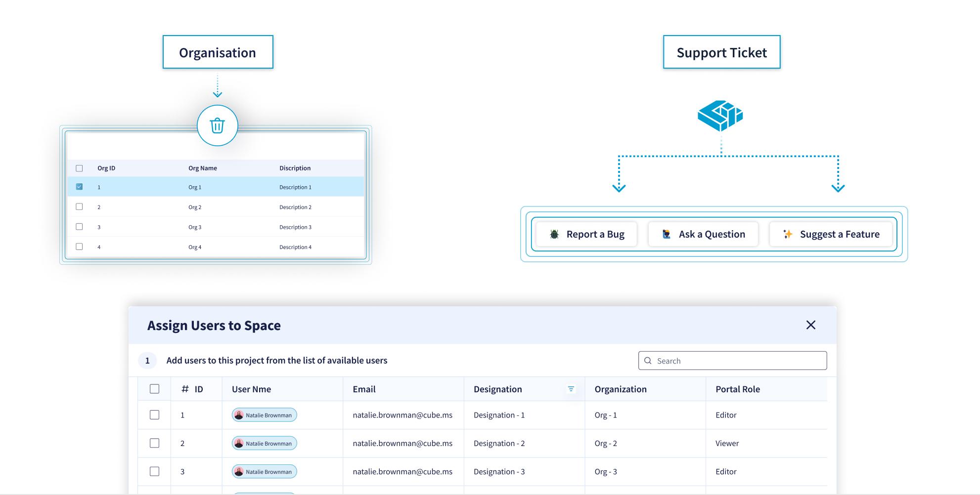Click the hash symbol beside ID header
This screenshot has height=495, width=980.
pyautogui.click(x=185, y=389)
